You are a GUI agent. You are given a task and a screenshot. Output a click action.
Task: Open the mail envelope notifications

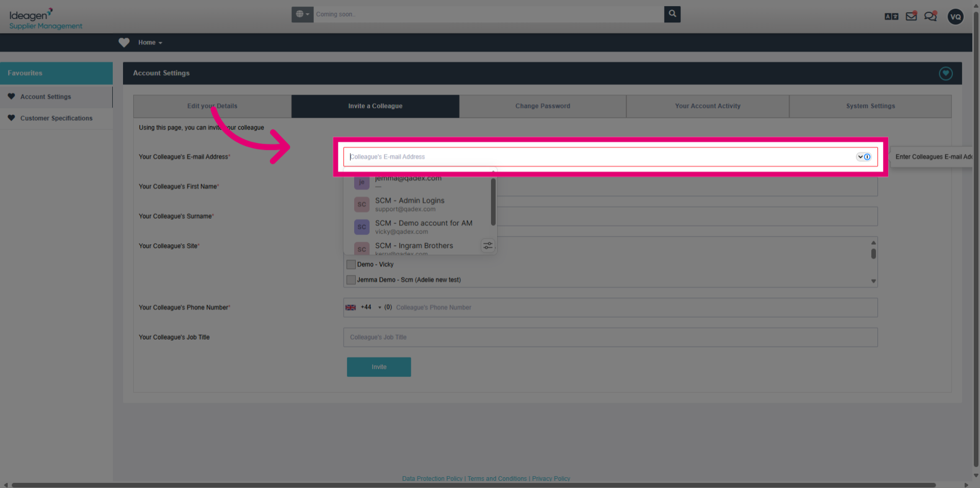911,16
